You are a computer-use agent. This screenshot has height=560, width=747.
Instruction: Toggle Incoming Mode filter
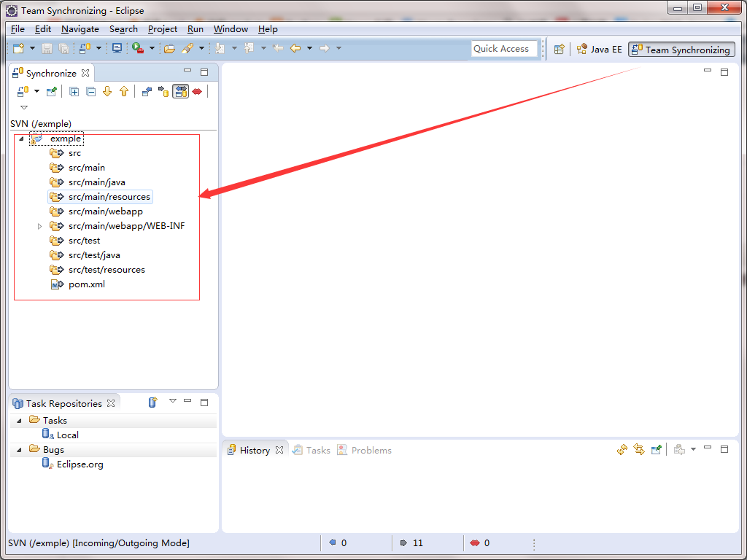pos(147,91)
